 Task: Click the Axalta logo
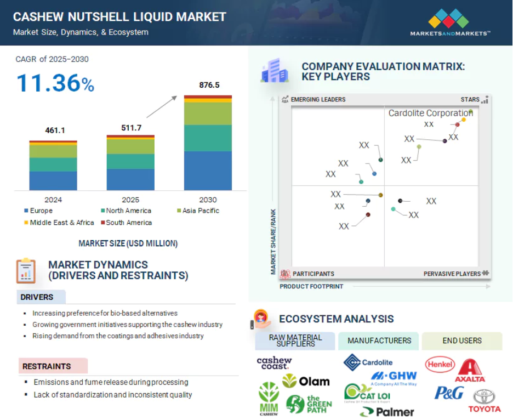click(470, 370)
